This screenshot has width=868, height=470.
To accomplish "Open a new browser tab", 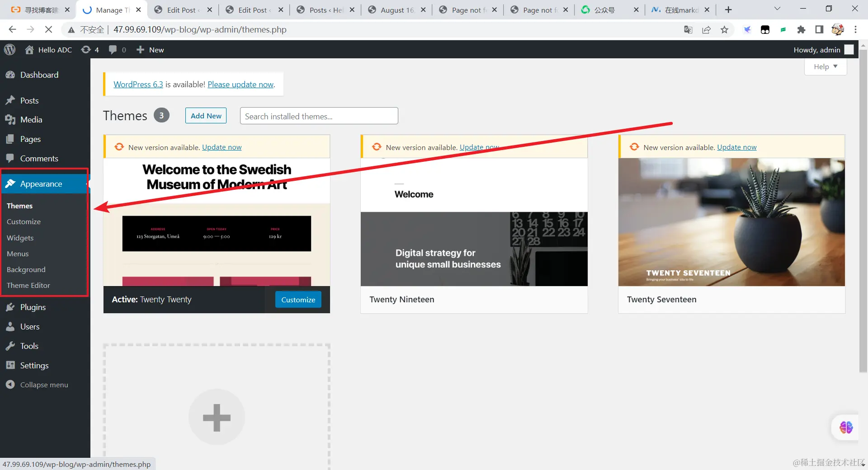I will pyautogui.click(x=728, y=9).
